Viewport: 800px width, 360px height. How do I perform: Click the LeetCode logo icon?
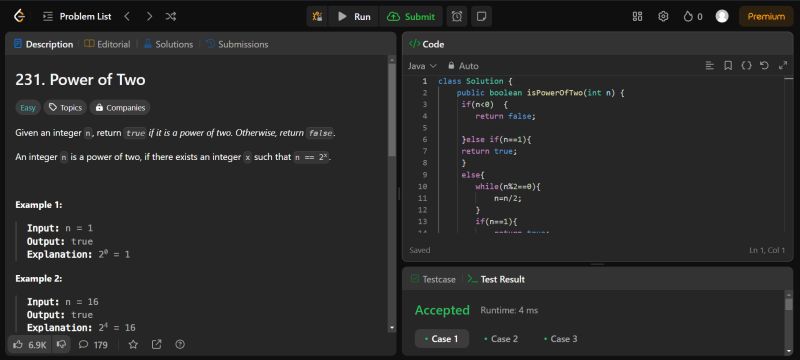[x=19, y=16]
